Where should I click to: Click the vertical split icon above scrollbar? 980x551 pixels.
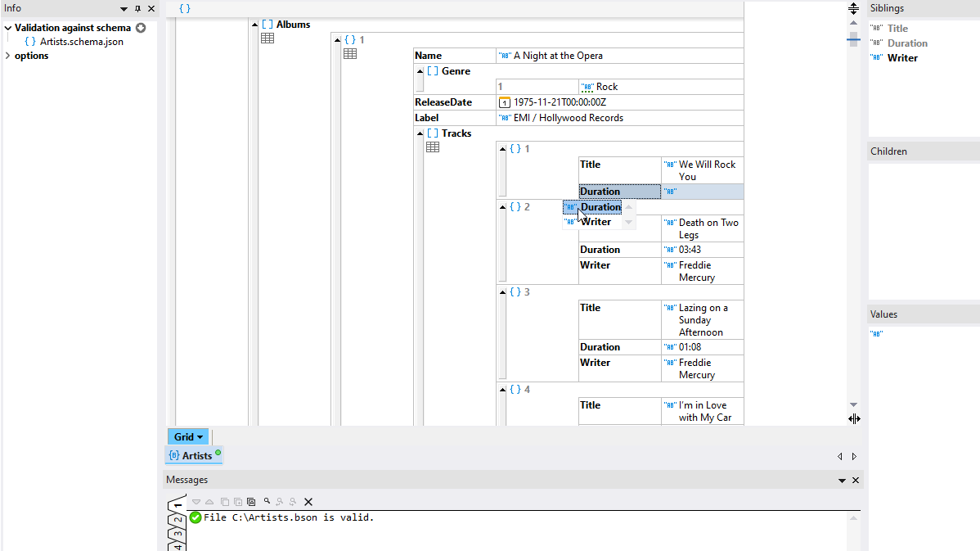(853, 9)
